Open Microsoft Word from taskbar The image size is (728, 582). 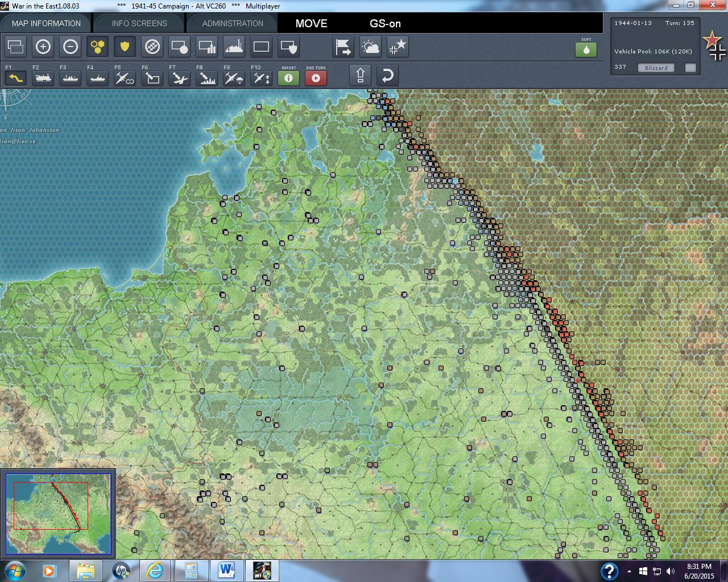coord(226,571)
